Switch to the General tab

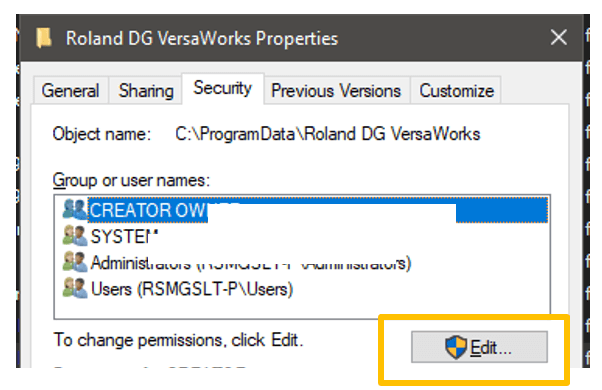[x=70, y=91]
